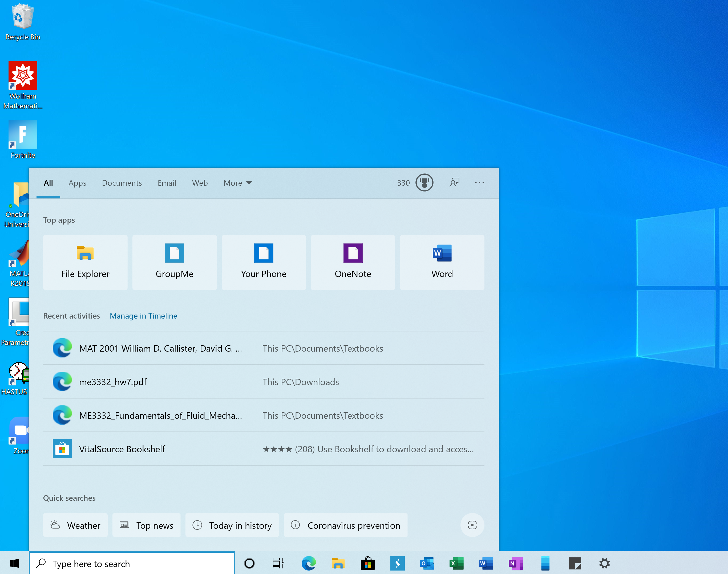Open File Explorer from taskbar
Viewport: 728px width, 574px height.
point(338,563)
